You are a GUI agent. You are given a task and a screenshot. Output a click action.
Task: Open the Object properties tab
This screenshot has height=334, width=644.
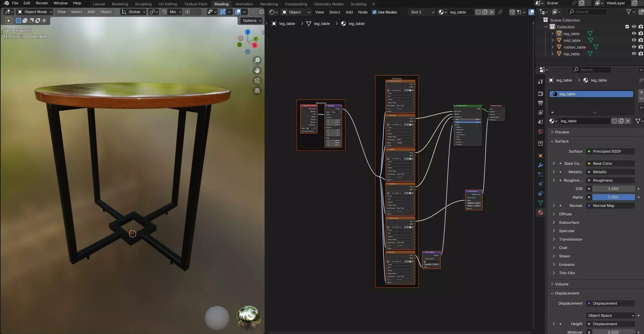coord(541,156)
